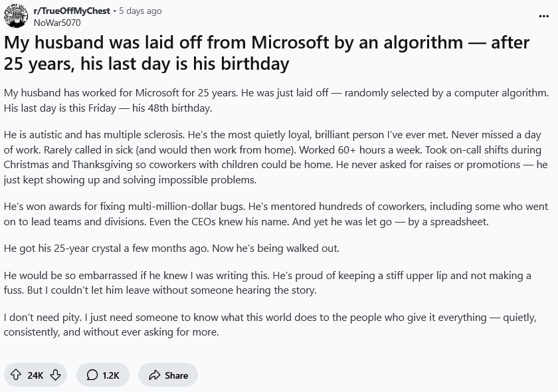Click the word 'Microsoft' in the post title
This screenshot has width=558, height=392.
[290, 43]
